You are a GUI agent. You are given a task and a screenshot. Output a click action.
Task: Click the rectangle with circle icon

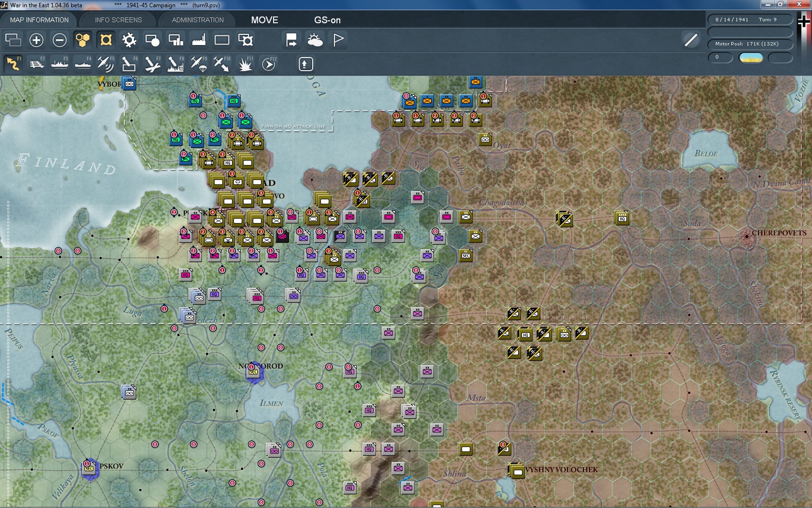pos(152,40)
